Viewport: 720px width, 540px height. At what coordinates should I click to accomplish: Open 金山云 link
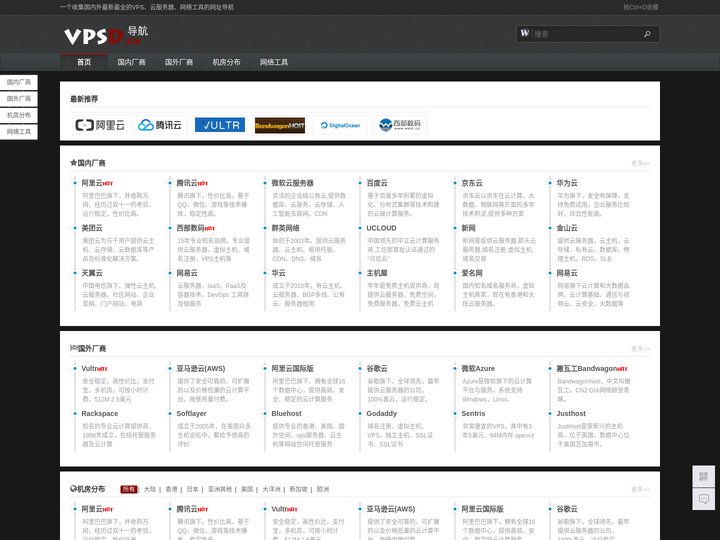tap(567, 228)
